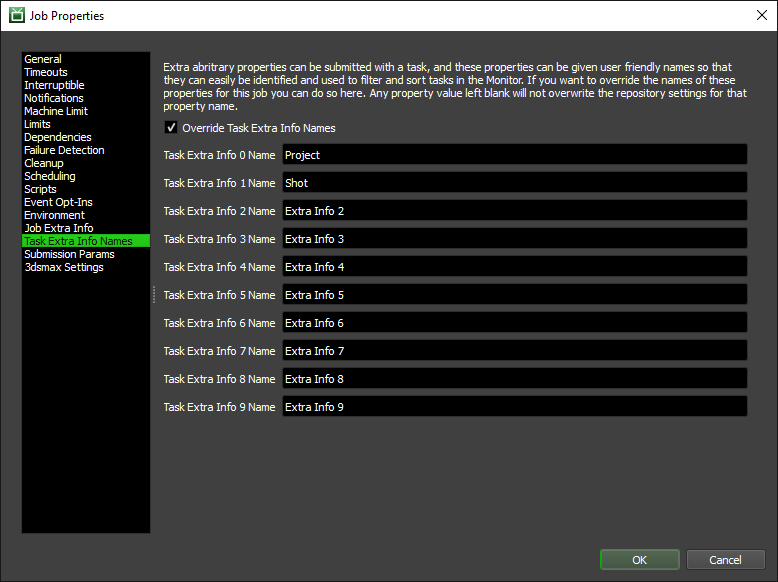Switch to the Scheduling page
The height and width of the screenshot is (582, 778).
click(50, 176)
